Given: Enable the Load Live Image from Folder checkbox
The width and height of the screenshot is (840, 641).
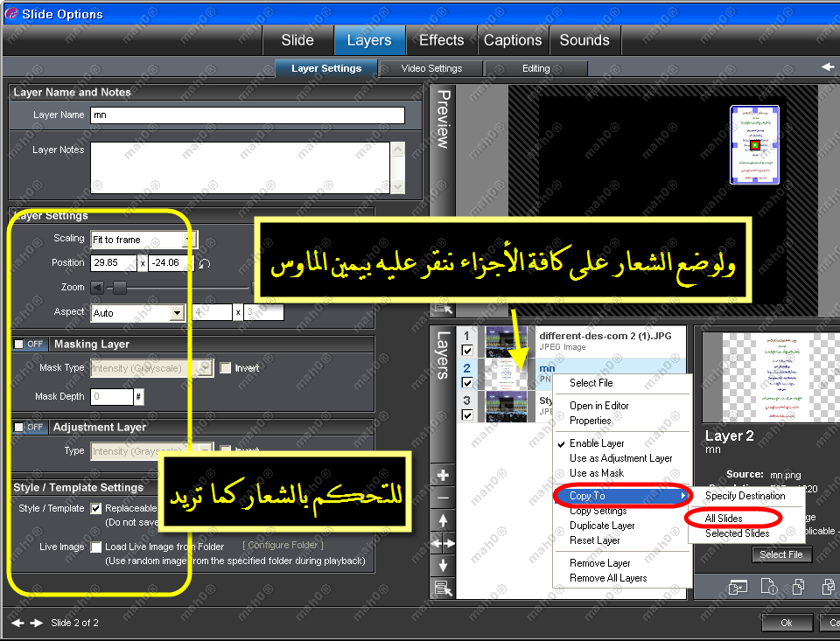Looking at the screenshot, I should [96, 547].
